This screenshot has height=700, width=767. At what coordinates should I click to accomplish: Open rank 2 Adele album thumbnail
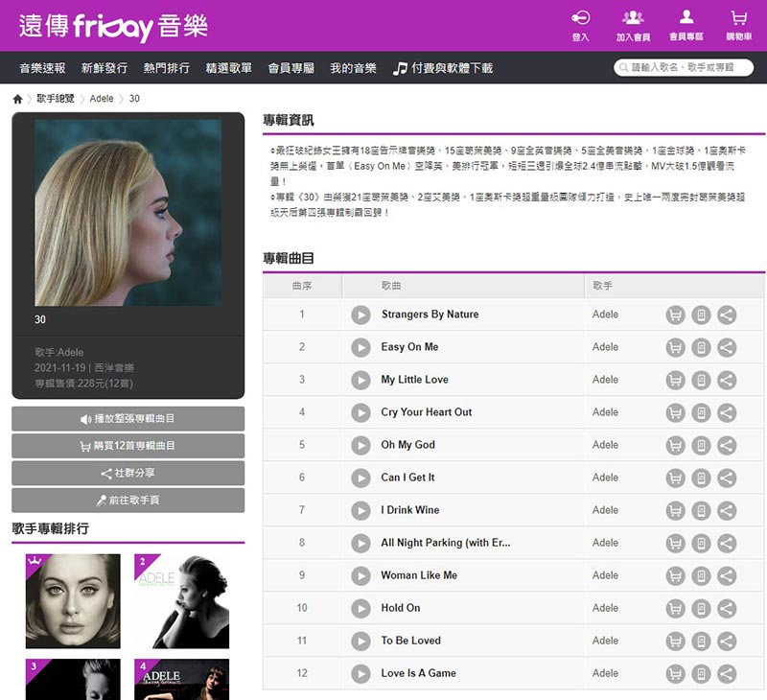point(181,601)
